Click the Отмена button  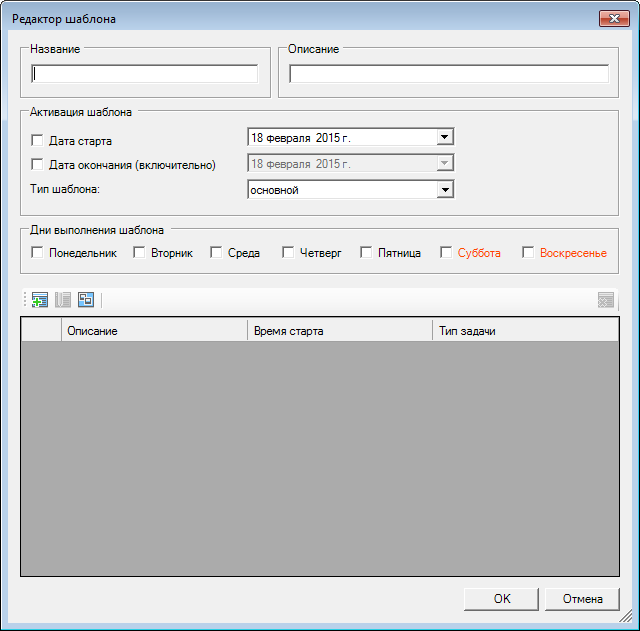point(582,599)
